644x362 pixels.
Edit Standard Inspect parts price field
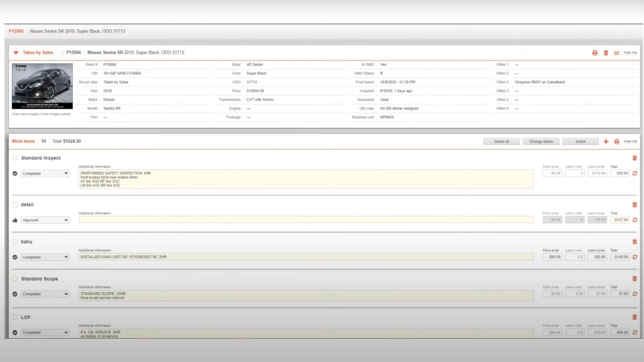(552, 173)
